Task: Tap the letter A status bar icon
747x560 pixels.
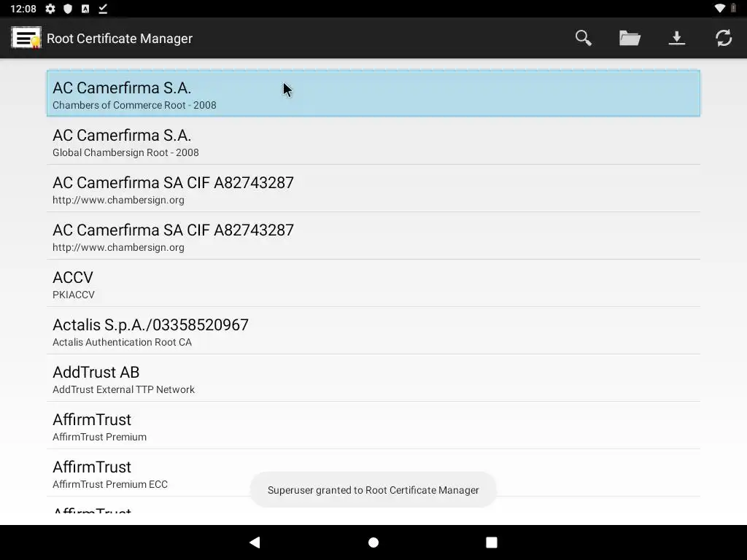Action: pyautogui.click(x=85, y=9)
